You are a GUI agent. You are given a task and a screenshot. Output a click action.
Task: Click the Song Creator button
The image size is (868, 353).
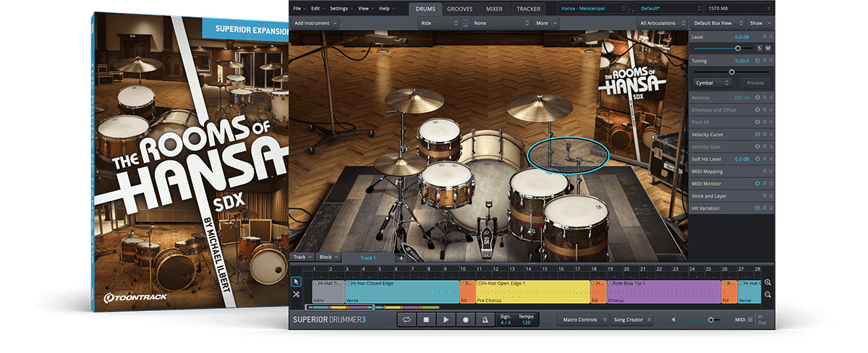[x=632, y=320]
